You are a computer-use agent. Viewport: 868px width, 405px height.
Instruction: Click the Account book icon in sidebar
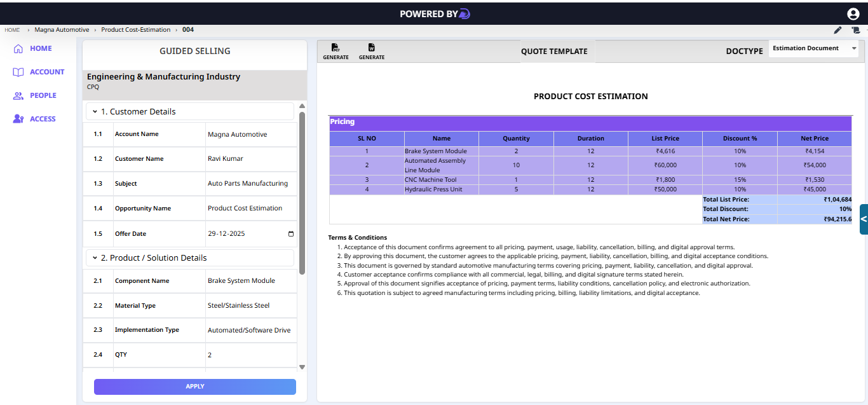18,72
